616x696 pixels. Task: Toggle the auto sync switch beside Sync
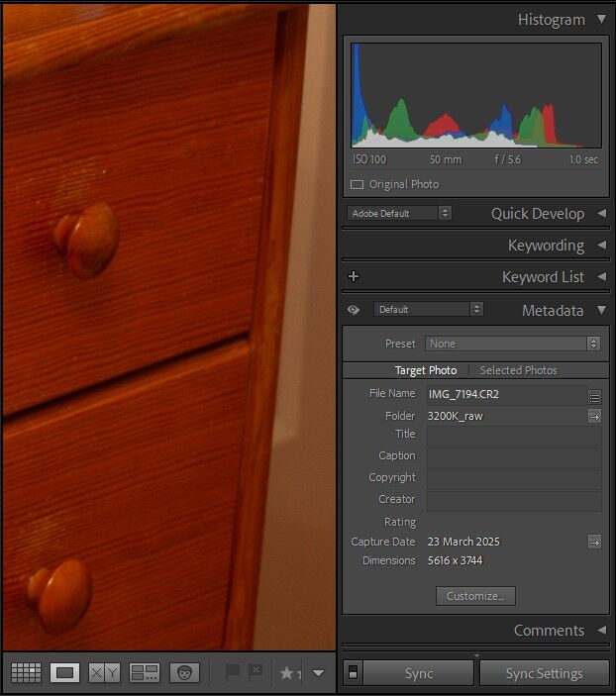353,672
